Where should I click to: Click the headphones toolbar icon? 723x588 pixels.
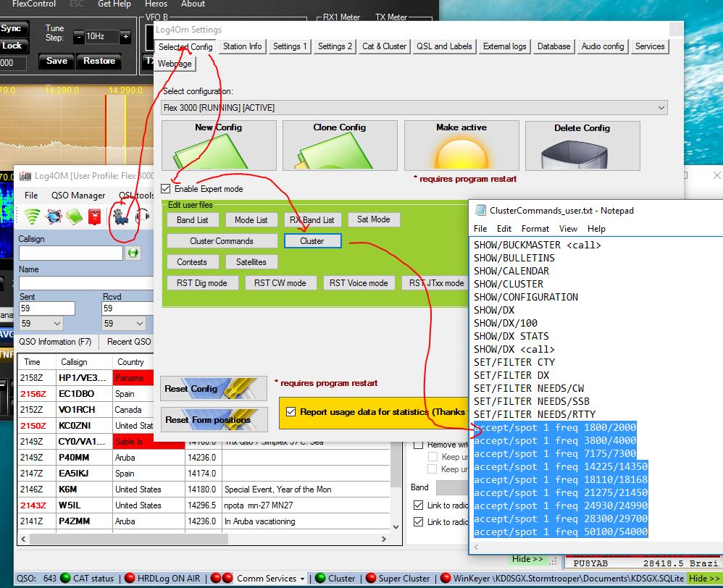(x=143, y=216)
